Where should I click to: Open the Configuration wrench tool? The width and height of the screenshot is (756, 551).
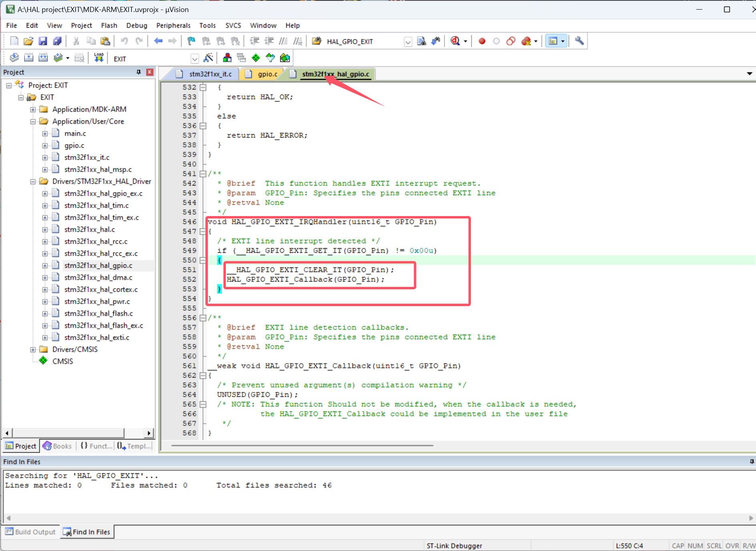(x=579, y=41)
